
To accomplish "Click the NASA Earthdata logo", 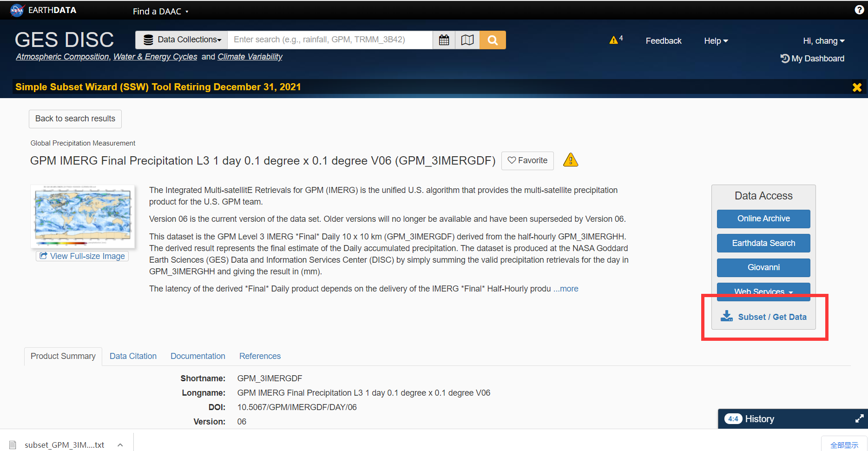I will [43, 10].
